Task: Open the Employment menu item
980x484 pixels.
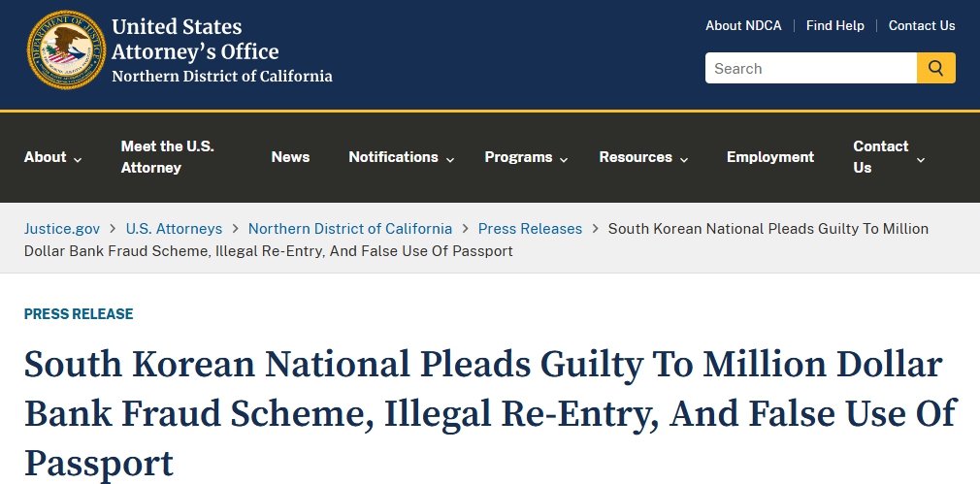Action: coord(770,157)
